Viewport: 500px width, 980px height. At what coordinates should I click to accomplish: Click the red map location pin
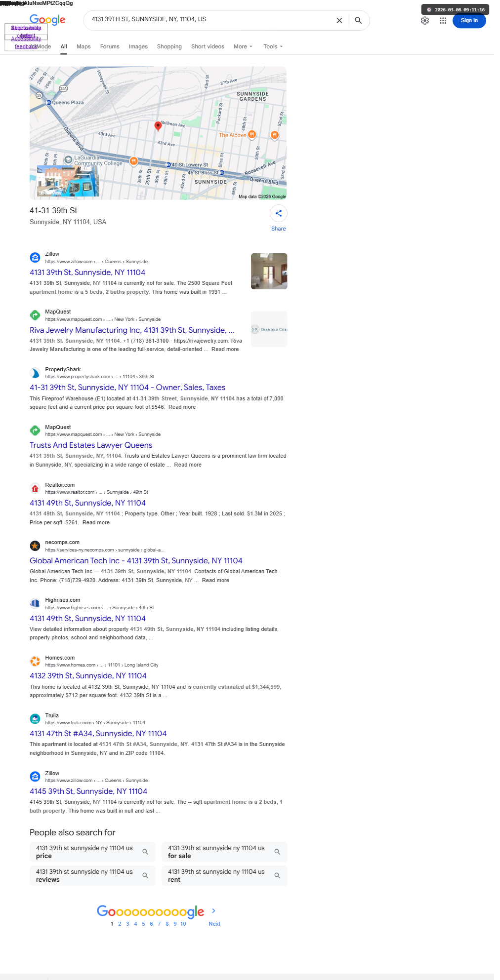pos(158,126)
